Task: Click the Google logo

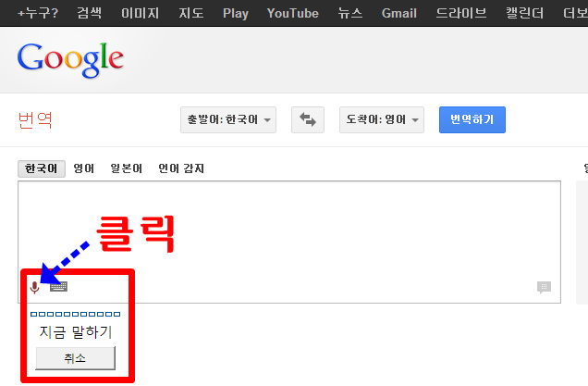Action: point(70,59)
